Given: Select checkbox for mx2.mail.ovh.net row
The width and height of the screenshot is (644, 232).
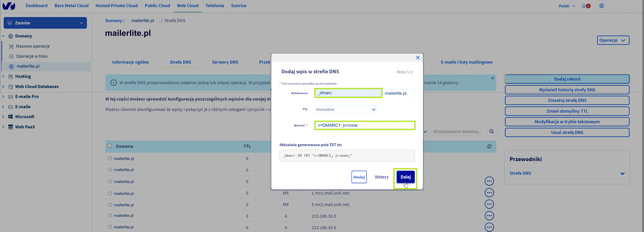Looking at the screenshot, I should pos(110,205).
